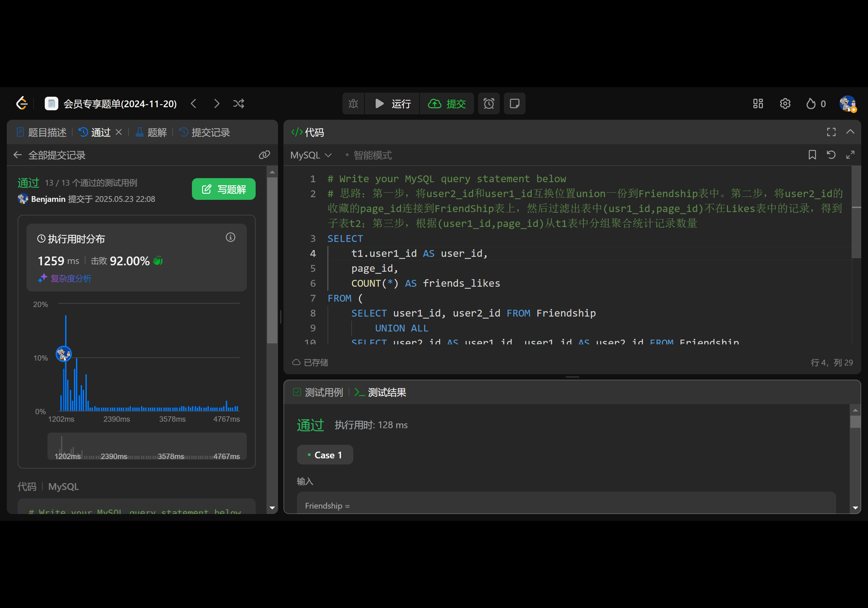Screen dimensions: 868x608
Task: Open the notes sticky icon
Action: [514, 104]
